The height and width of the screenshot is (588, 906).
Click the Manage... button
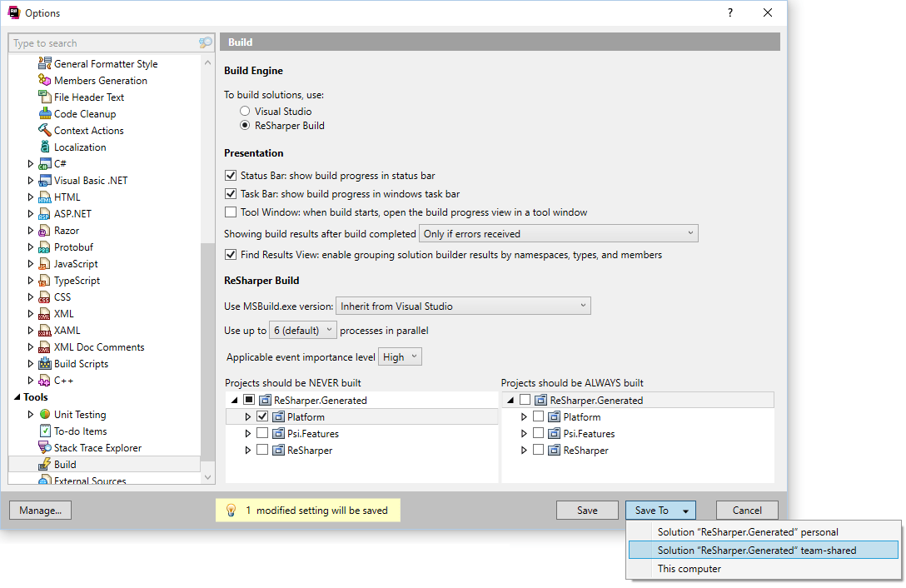click(x=40, y=511)
